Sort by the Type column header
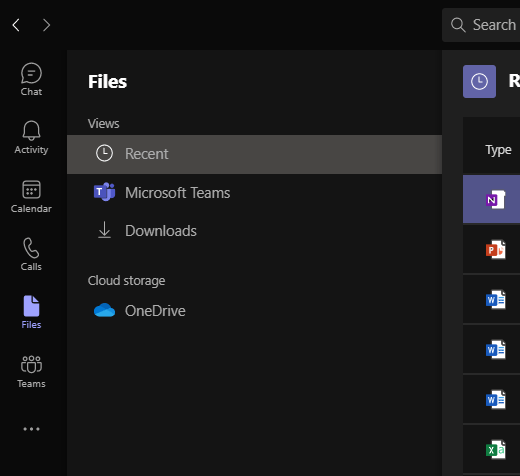Screen dimensions: 520x476 [x=498, y=150]
